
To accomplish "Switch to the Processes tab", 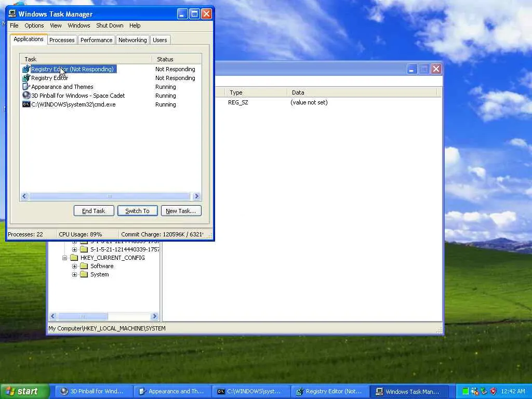I will pos(62,40).
